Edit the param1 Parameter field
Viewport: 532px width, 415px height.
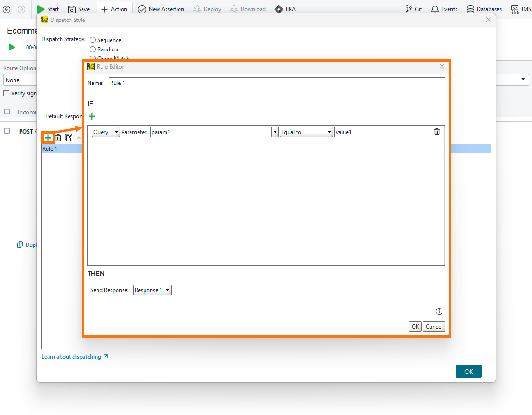(210, 132)
